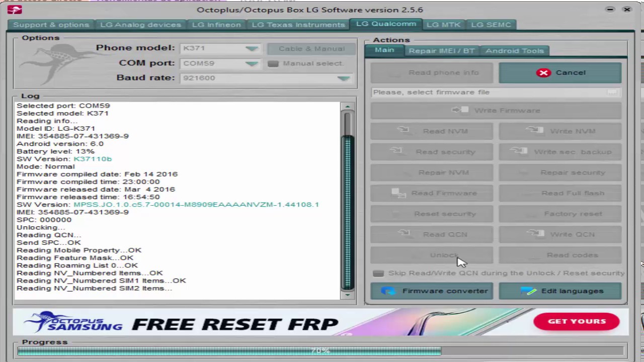This screenshot has height=362, width=644.
Task: Click the Firmware converter button
Action: pyautogui.click(x=432, y=291)
